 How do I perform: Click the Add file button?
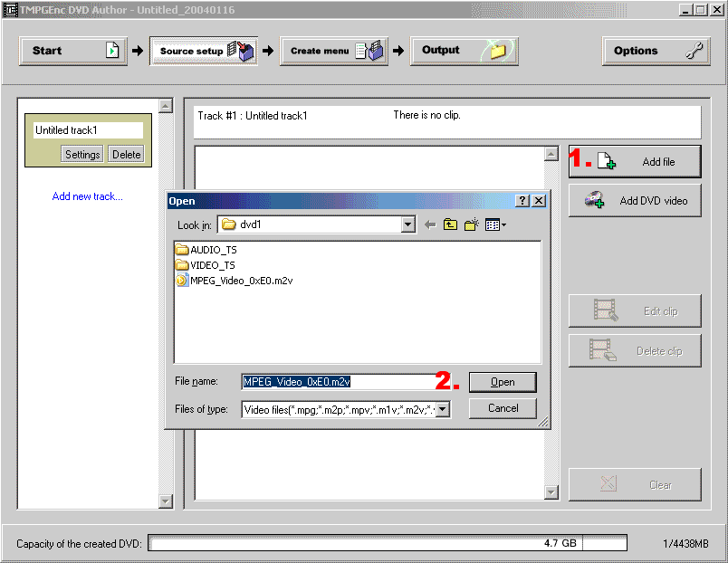click(x=635, y=161)
